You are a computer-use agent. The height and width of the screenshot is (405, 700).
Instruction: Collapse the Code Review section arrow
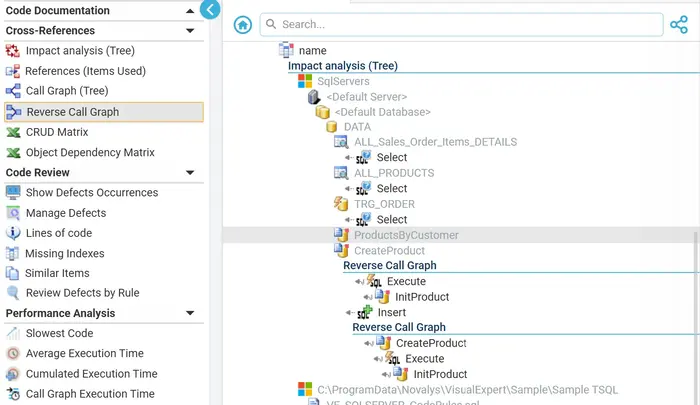point(190,173)
